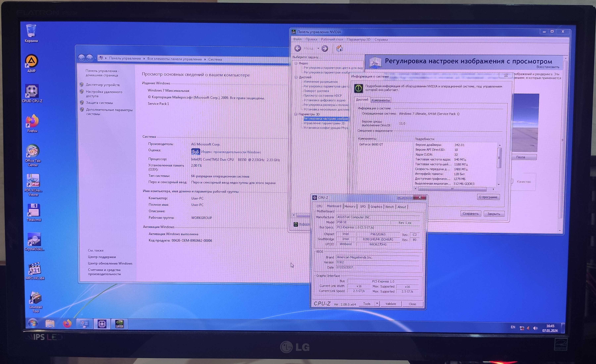Switch to NVIDIA Control Panel taskbar button
The image size is (596, 364).
pyautogui.click(x=119, y=324)
